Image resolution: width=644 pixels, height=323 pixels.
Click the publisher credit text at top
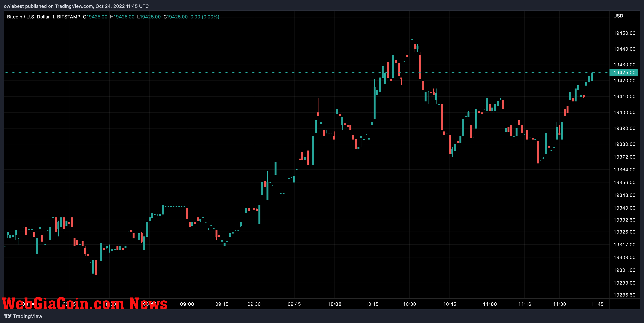pos(76,6)
